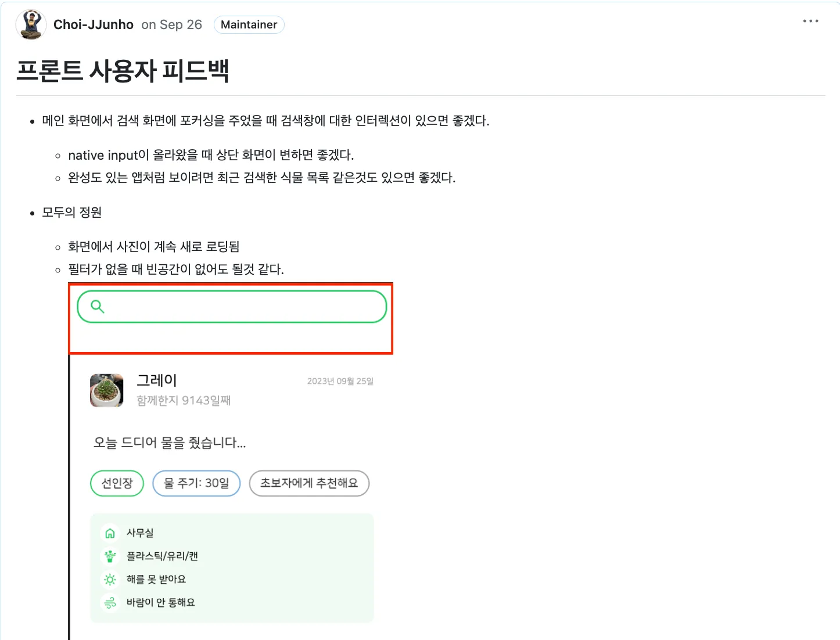Click the wind icon beside 바람이 안 통해요
The height and width of the screenshot is (640, 840).
(110, 603)
